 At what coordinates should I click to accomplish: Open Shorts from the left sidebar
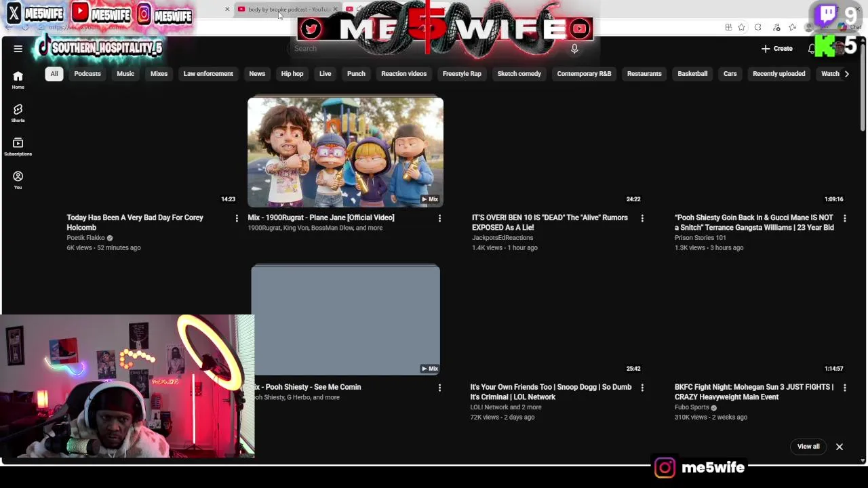[x=18, y=113]
